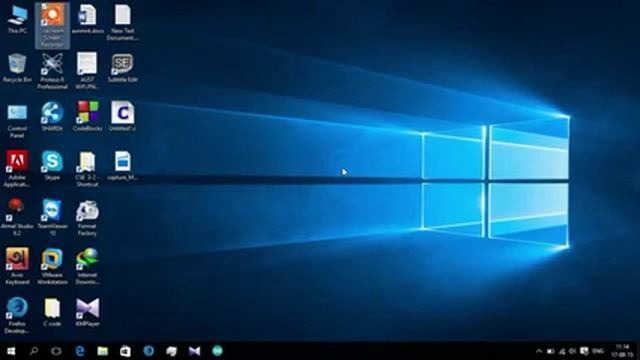Open the Store from taskbar
The height and width of the screenshot is (360, 640).
[x=125, y=351]
